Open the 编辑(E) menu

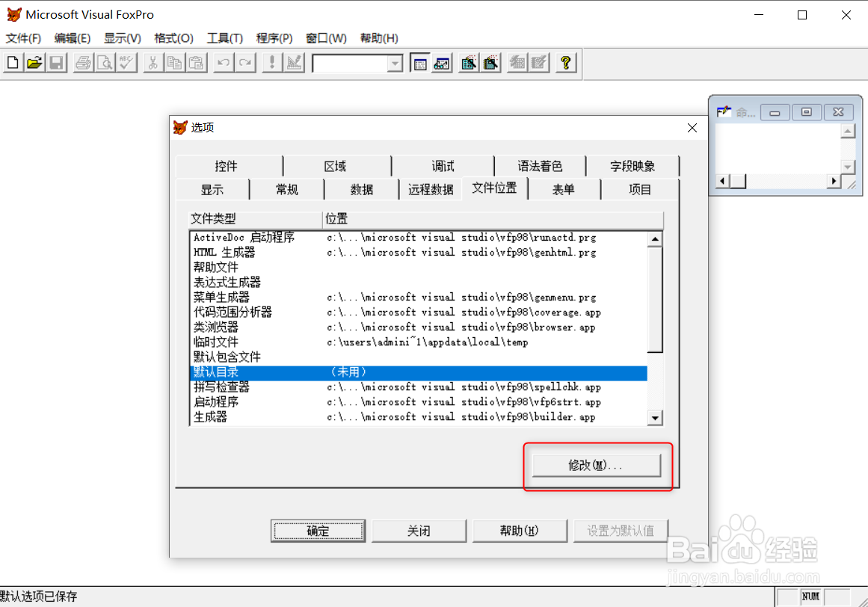click(x=73, y=38)
